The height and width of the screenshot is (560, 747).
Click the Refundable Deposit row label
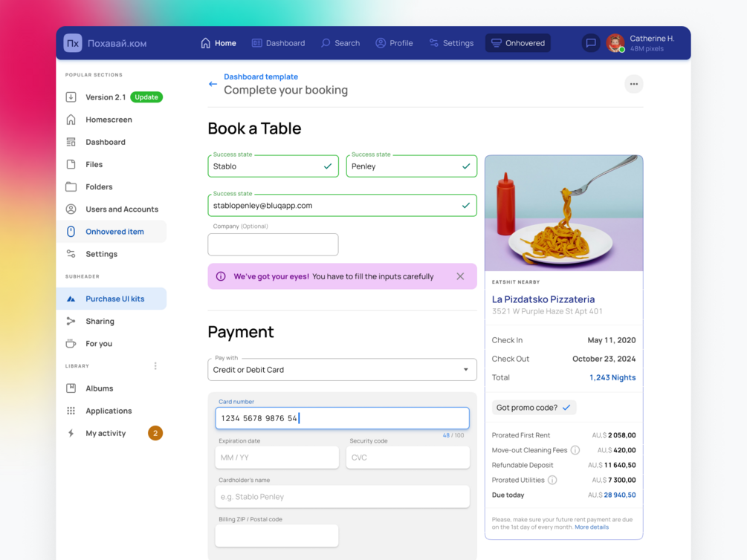coord(523,465)
